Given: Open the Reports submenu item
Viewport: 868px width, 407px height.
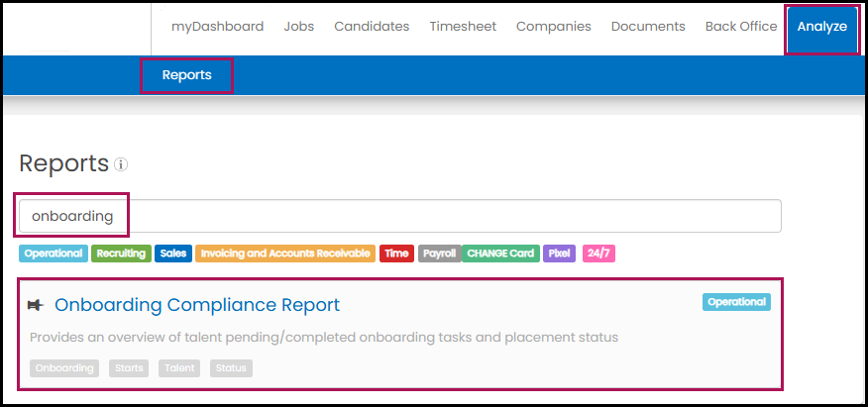Looking at the screenshot, I should click(x=186, y=75).
